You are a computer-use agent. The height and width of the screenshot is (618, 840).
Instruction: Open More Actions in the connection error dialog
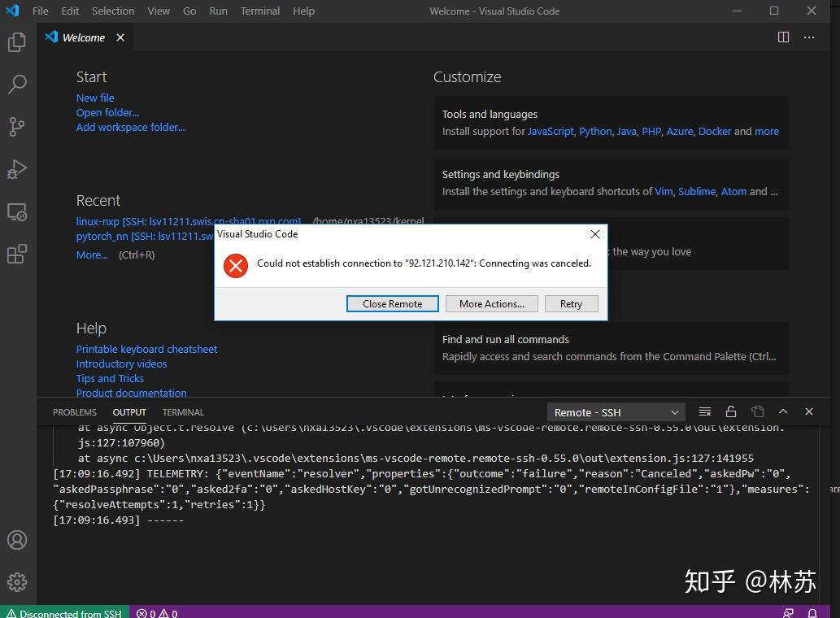(x=491, y=303)
